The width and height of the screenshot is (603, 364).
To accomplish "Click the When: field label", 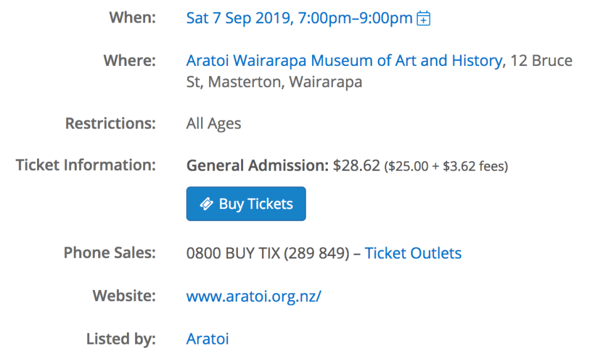I will [x=132, y=18].
